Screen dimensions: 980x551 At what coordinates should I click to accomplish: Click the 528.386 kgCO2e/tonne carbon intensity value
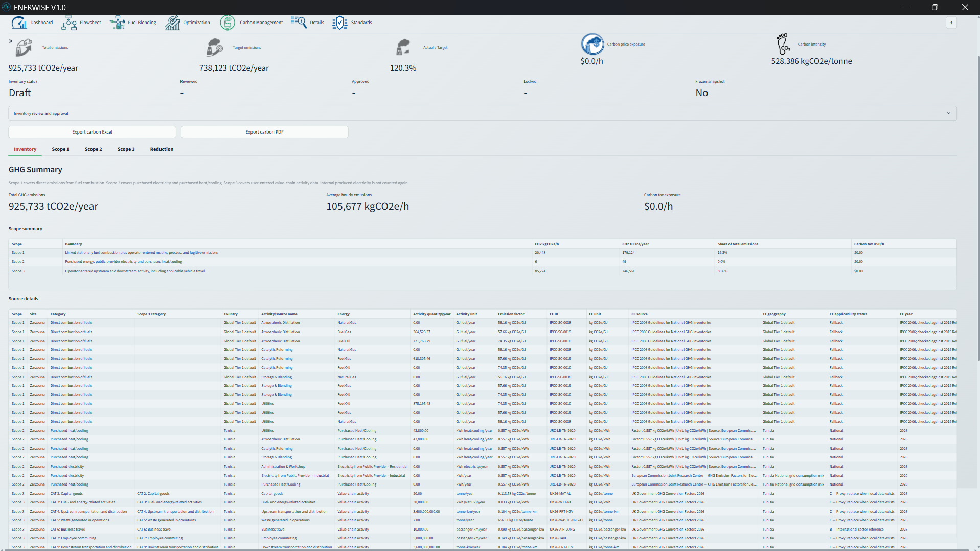(811, 61)
